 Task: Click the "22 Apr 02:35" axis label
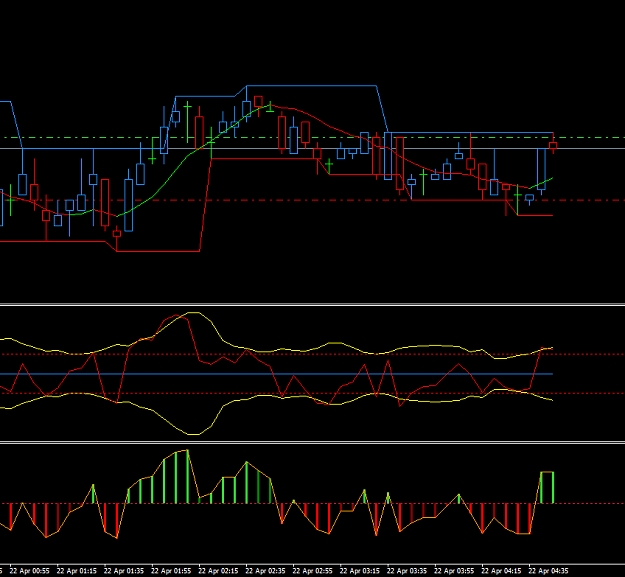point(265,571)
